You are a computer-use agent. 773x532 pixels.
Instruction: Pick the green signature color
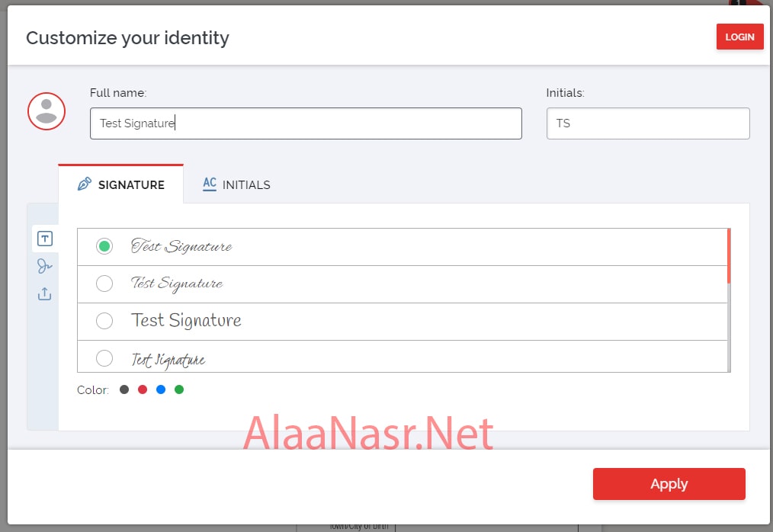pos(179,389)
